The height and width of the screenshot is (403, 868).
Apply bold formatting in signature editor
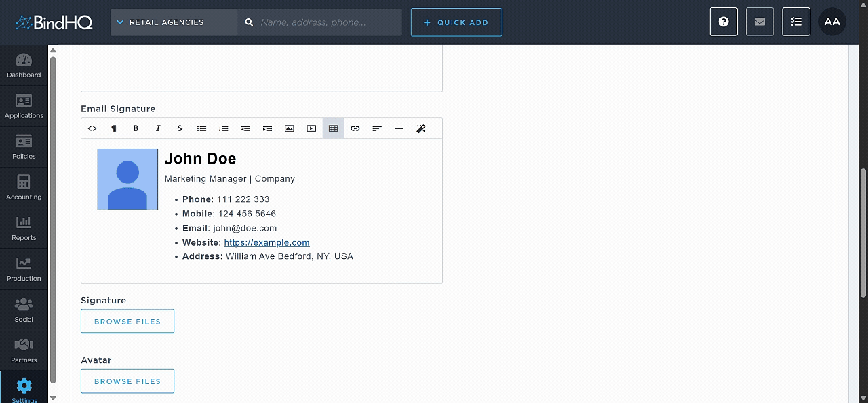136,128
